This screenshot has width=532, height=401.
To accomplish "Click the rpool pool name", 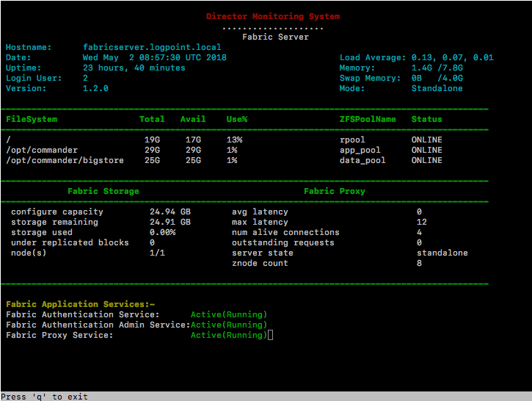I will click(352, 140).
